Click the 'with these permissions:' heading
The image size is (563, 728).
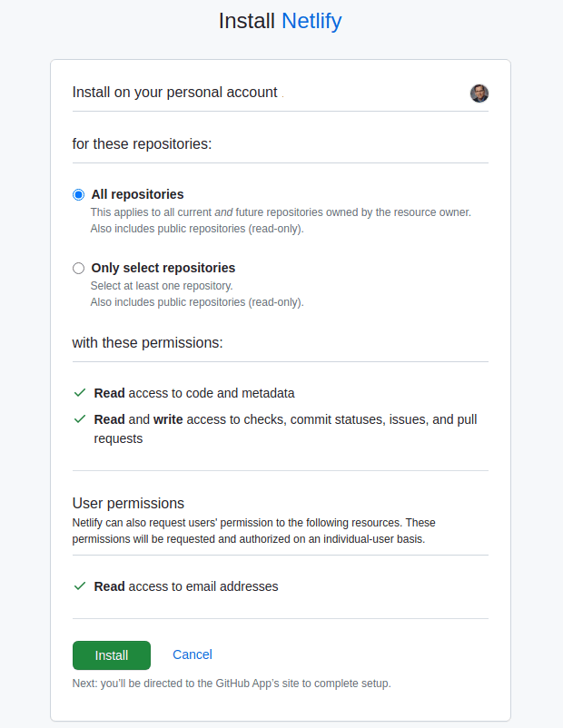(147, 343)
